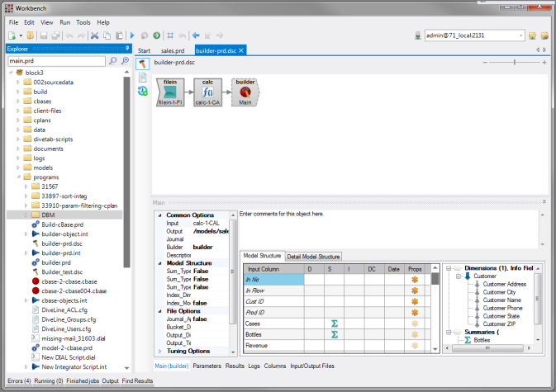Click the builder Main node in the workflow
This screenshot has height=392, width=556.
(x=245, y=92)
